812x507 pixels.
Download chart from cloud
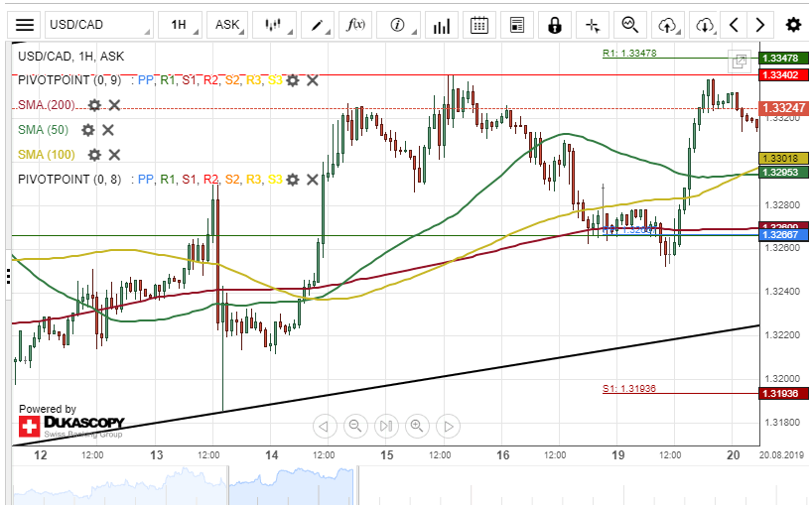[x=705, y=25]
